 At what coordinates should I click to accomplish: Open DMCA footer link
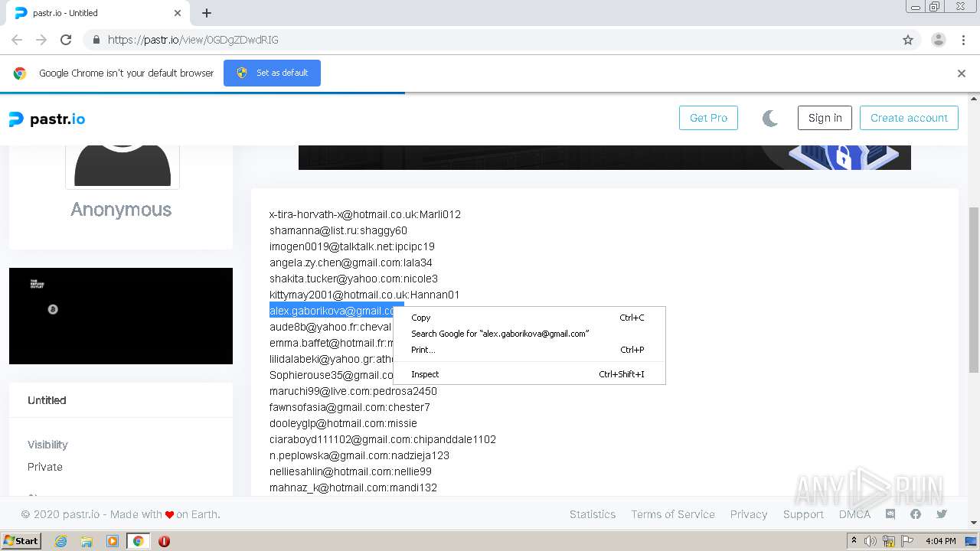point(854,514)
